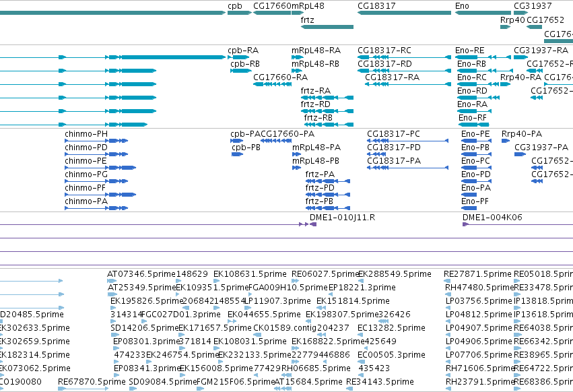Click the mRpL48-PB protein label
Viewport: 573px width, 392px height.
coord(316,161)
